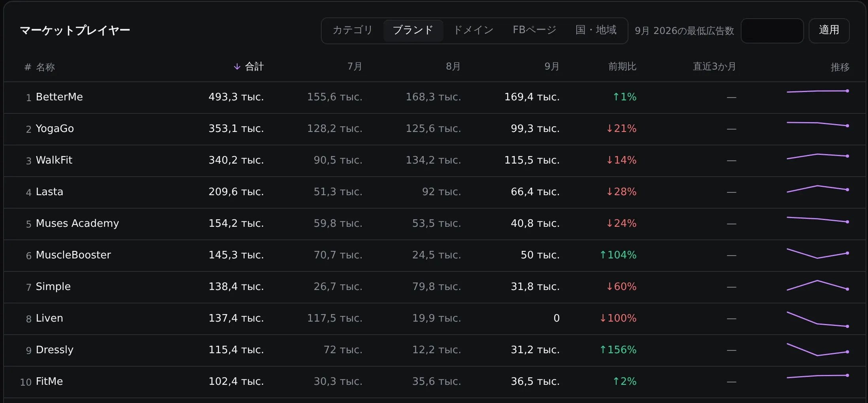868x403 pixels.
Task: Open MuscleBooster brand details
Action: point(74,255)
